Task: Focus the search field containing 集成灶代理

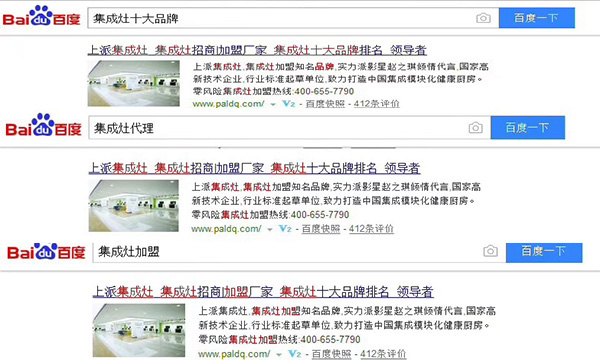Action: pos(290,128)
